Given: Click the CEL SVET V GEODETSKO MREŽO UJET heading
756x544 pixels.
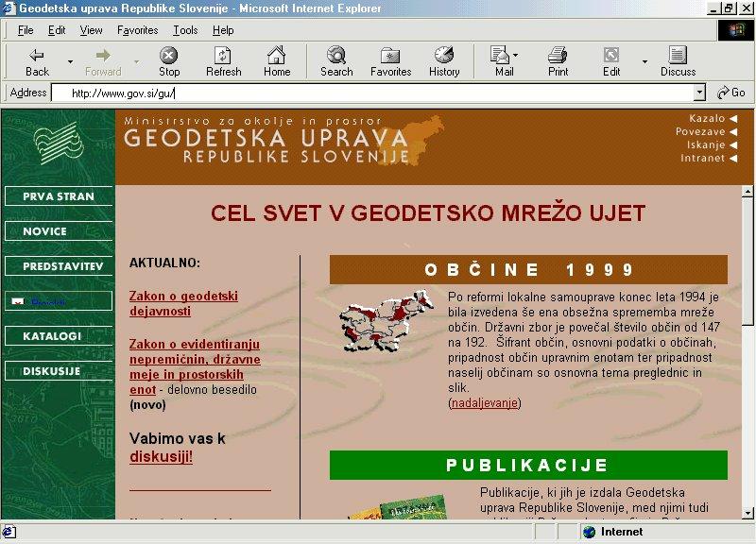Looking at the screenshot, I should pos(428,213).
